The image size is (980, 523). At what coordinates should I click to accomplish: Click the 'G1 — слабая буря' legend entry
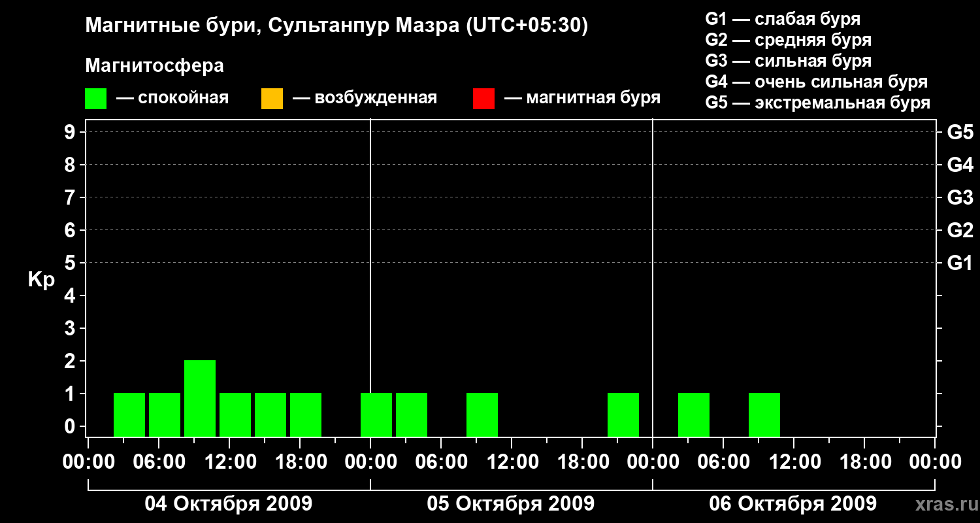pos(783,19)
